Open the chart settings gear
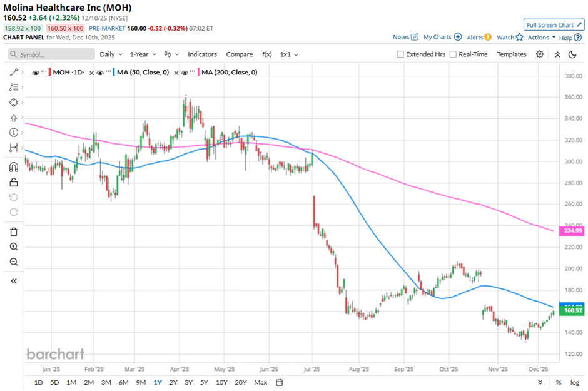This screenshot has width=588, height=391. [540, 54]
